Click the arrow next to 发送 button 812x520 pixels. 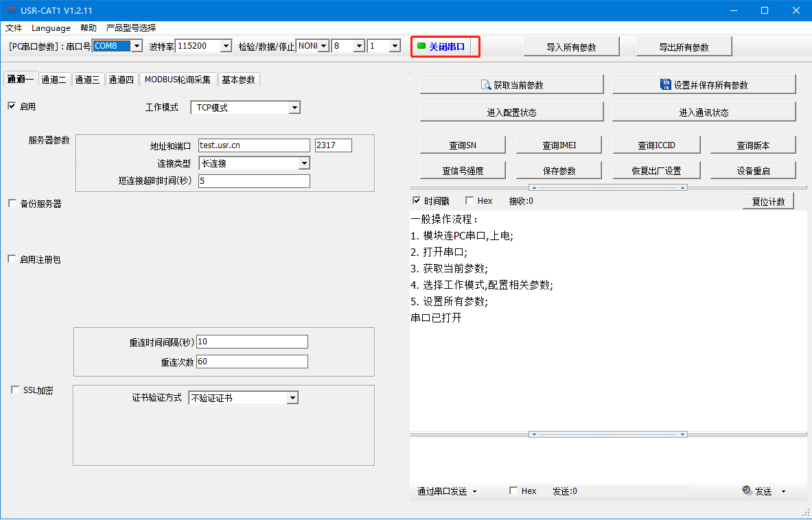783,491
